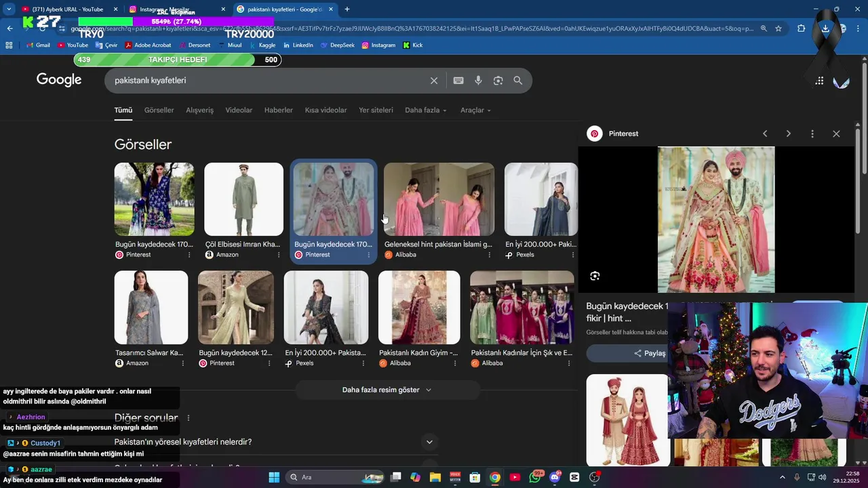This screenshot has height=488, width=868.
Task: Open Gmail bookmark
Action: click(x=38, y=45)
